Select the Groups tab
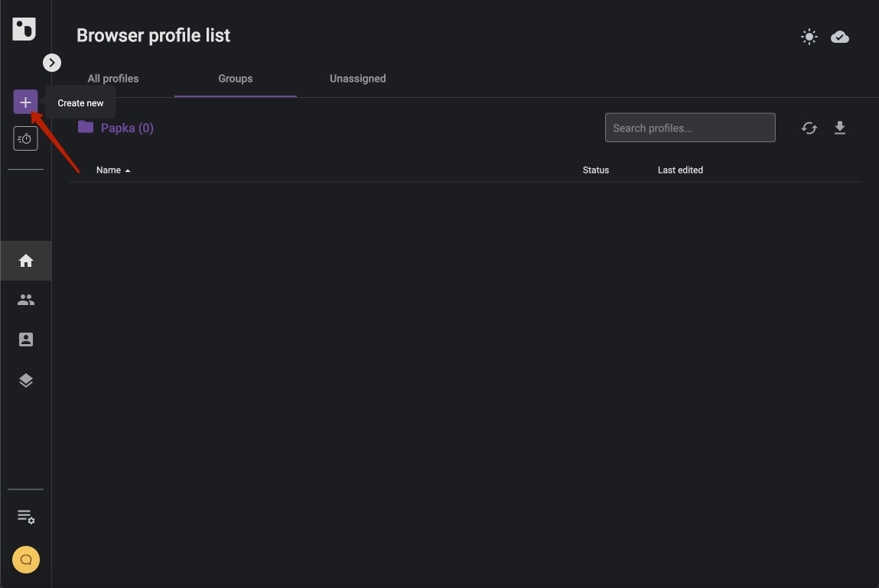The image size is (879, 588). 235,79
